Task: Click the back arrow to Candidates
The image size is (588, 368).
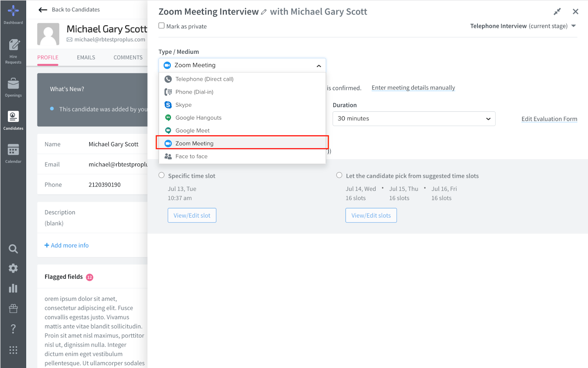Action: pos(43,10)
